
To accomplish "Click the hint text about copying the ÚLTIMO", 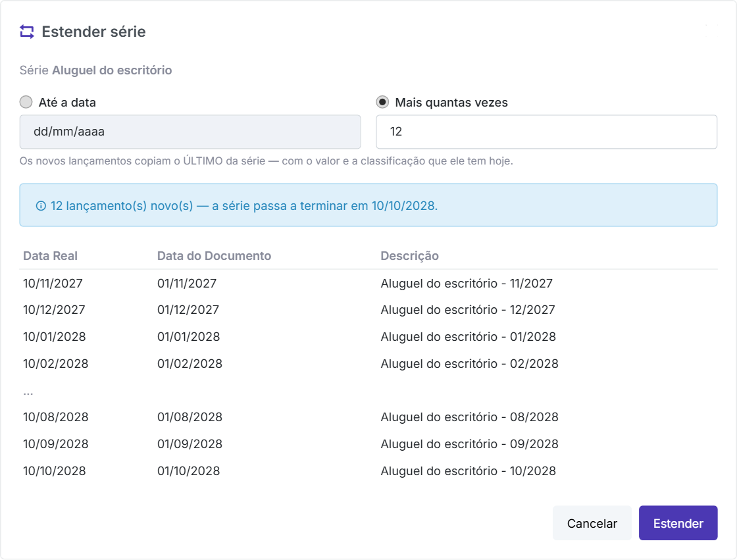I will tap(266, 161).
